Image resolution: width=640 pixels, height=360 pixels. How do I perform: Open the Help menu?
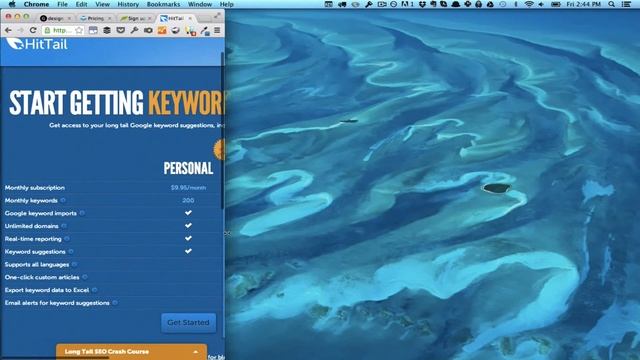[227, 4]
